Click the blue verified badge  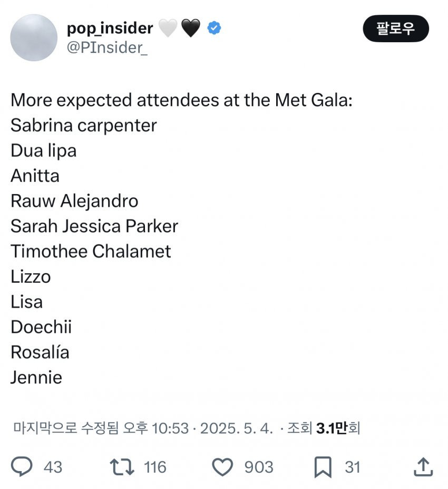(x=214, y=28)
